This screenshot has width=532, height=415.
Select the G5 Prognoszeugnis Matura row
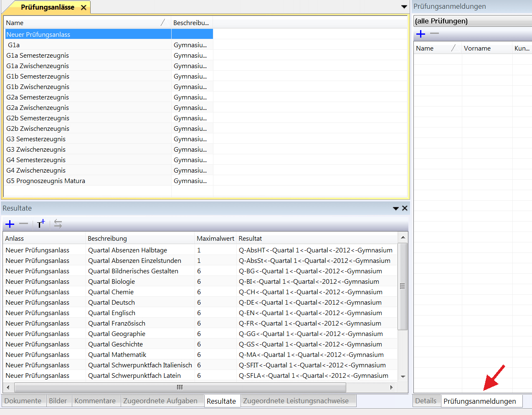tap(46, 181)
